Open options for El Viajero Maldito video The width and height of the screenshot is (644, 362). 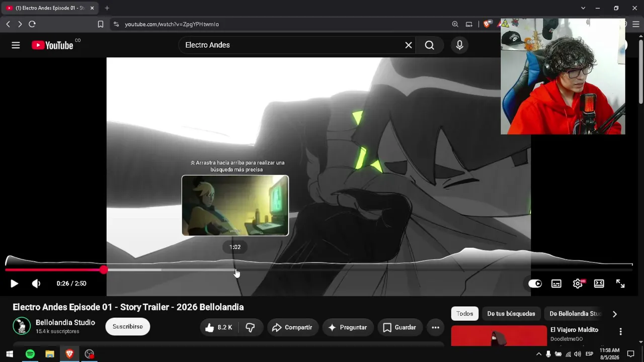(620, 331)
